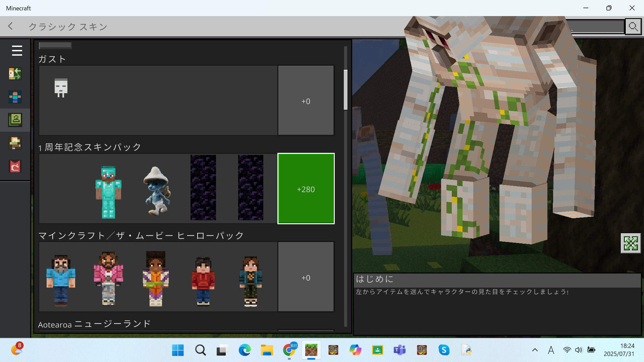Click the ガスト pack heading

[52, 59]
